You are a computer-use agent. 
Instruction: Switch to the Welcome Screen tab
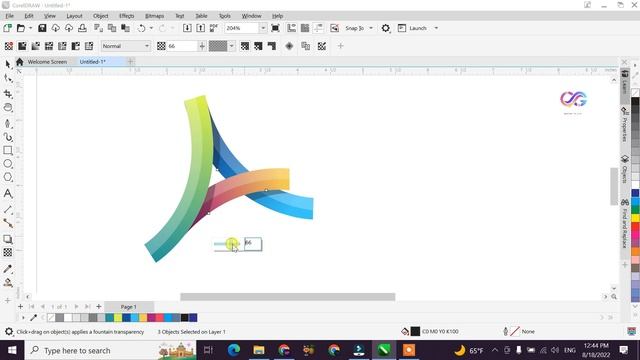coord(47,62)
